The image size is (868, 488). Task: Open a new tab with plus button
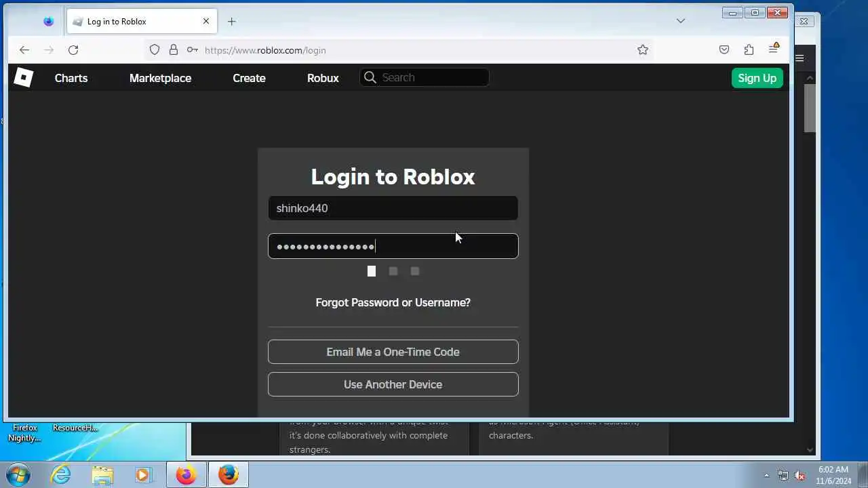tap(231, 22)
